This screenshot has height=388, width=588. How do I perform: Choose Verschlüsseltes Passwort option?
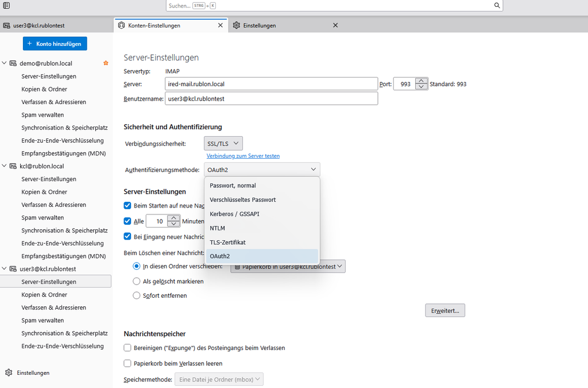(262, 199)
